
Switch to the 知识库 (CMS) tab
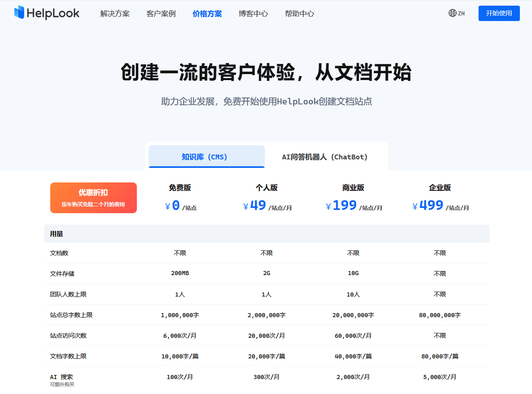coord(206,157)
